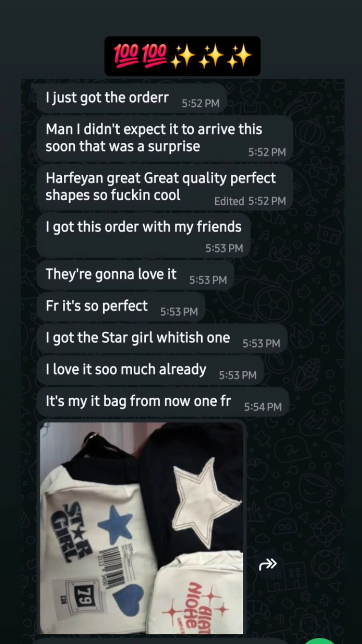Image resolution: width=362 pixels, height=644 pixels.
Task: Select the "They're gonna love it" message
Action: click(135, 275)
